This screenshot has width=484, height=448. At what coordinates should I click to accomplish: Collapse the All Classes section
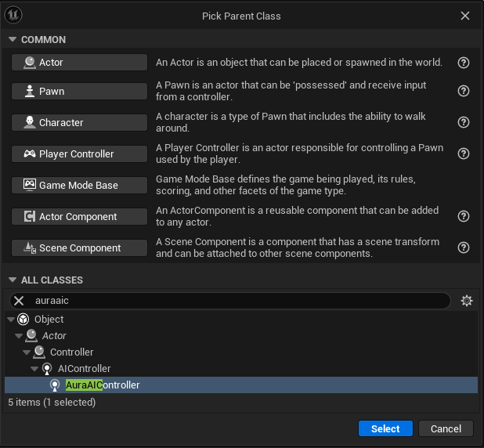13,280
